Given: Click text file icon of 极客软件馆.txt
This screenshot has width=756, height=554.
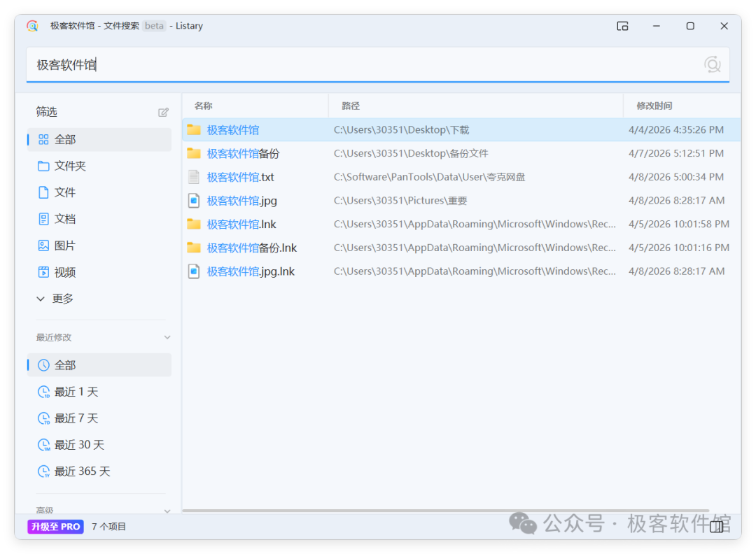Looking at the screenshot, I should [194, 177].
